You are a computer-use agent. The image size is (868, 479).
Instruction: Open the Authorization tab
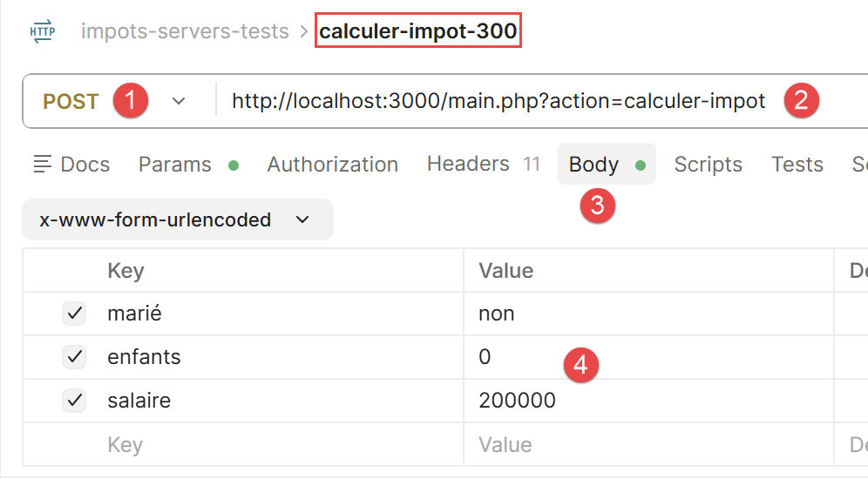point(333,165)
